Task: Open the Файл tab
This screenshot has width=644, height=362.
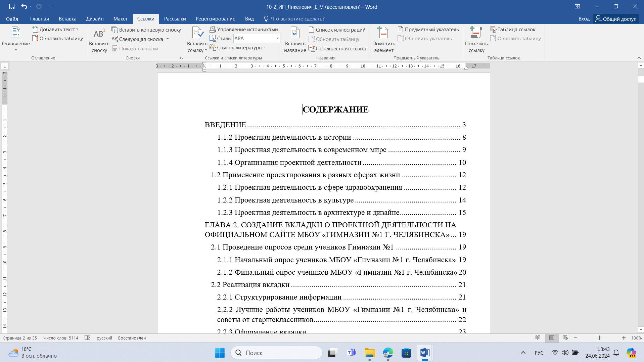Action: (12, 19)
